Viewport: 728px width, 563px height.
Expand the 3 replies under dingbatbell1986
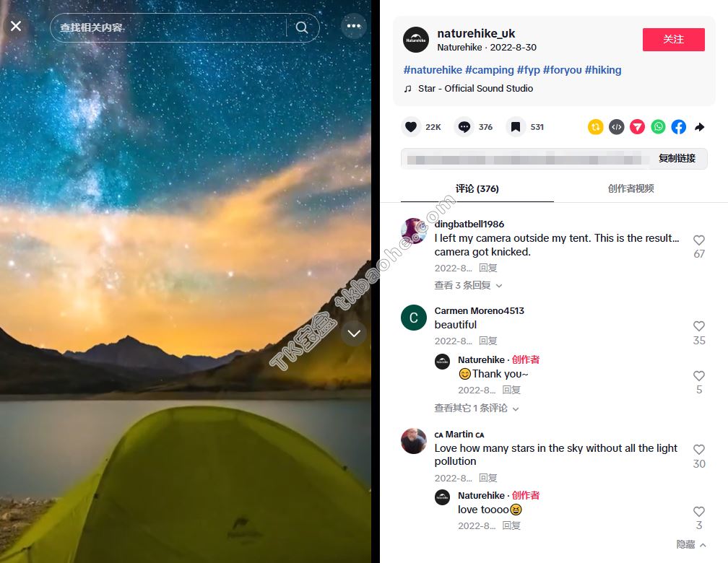(468, 285)
